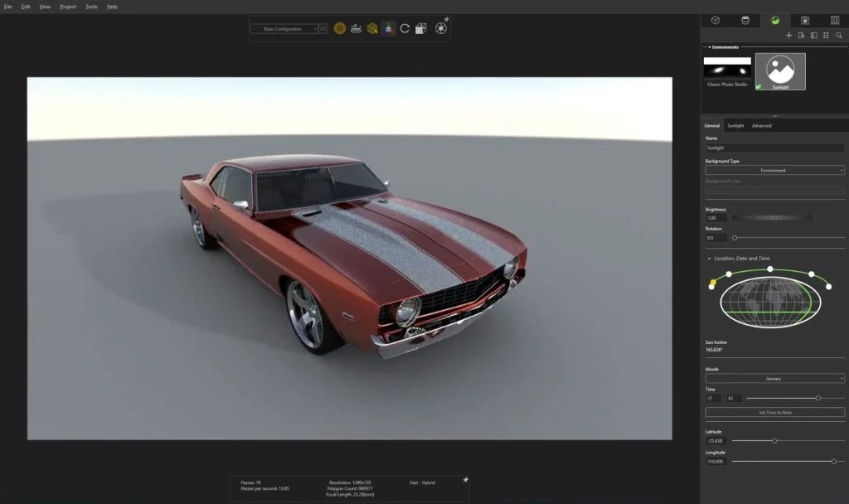849x504 pixels.
Task: Click the circular refresh arrow toolbar icon
Action: point(405,28)
